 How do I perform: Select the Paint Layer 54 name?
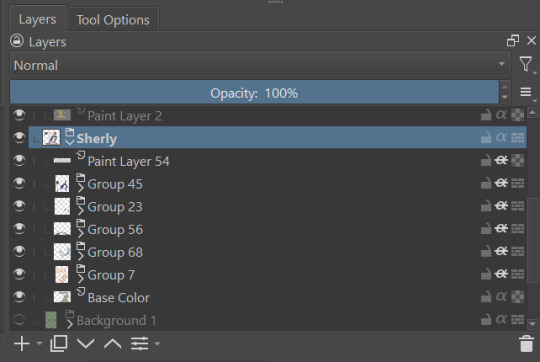[x=128, y=162]
